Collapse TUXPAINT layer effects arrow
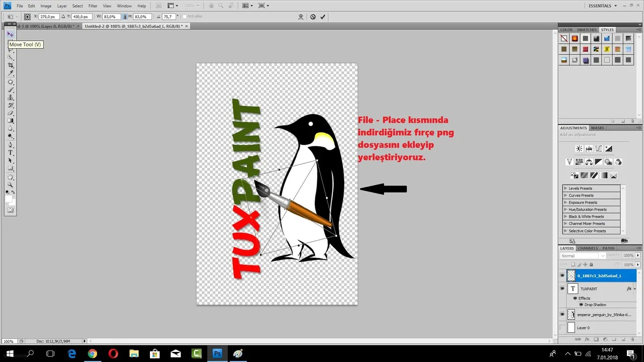This screenshot has height=362, width=644. click(x=635, y=289)
